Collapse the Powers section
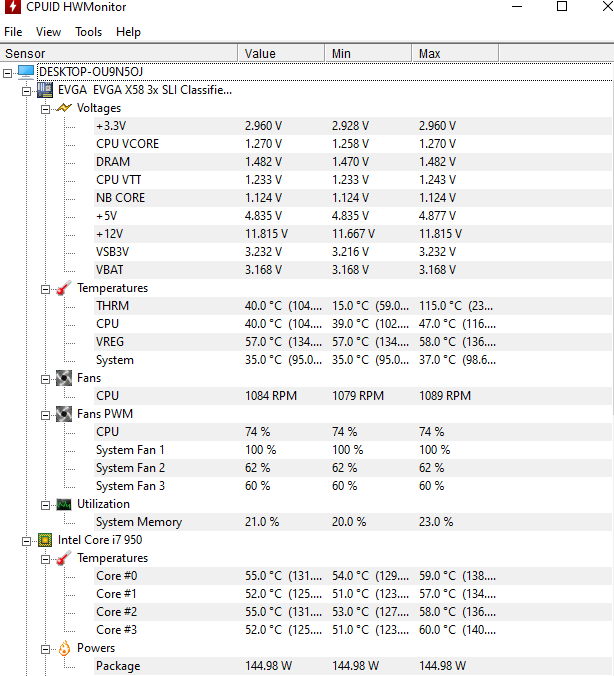This screenshot has width=614, height=676. pos(45,650)
